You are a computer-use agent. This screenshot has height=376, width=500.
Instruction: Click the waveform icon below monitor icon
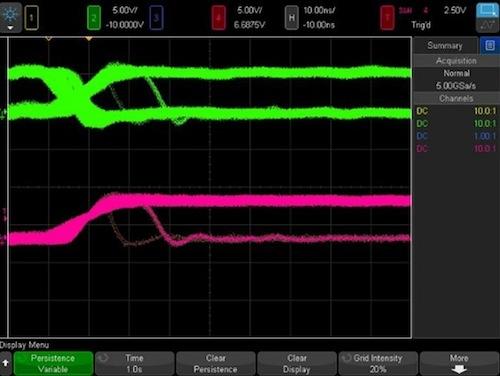[487, 25]
